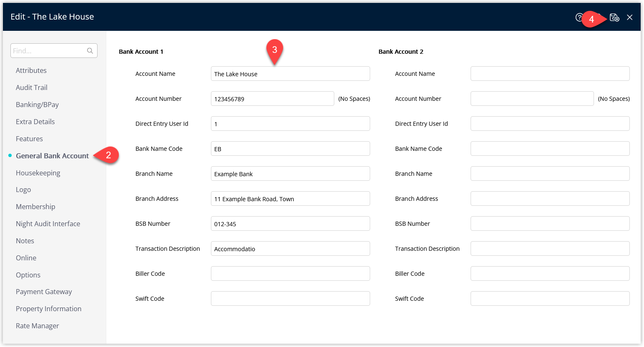Edit Bank Account 1 Branch Name field
644x347 pixels.
pos(291,174)
